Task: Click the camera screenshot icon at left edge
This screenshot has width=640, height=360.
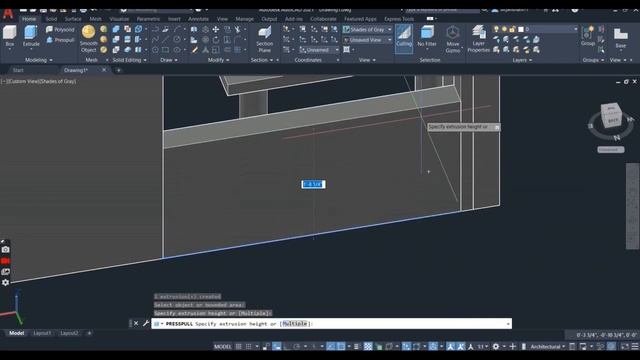Action: tap(5, 249)
